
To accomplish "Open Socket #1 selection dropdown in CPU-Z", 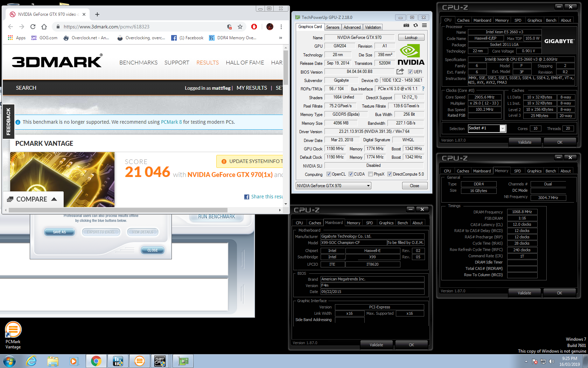I will click(487, 128).
